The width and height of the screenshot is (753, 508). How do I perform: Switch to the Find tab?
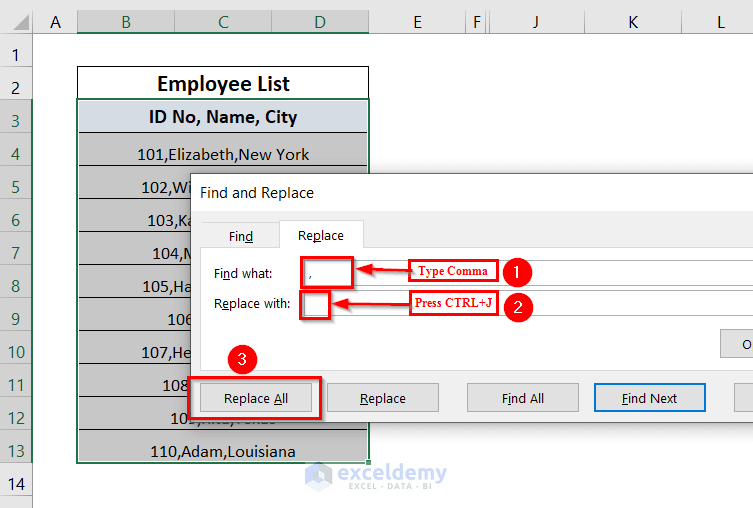point(241,236)
